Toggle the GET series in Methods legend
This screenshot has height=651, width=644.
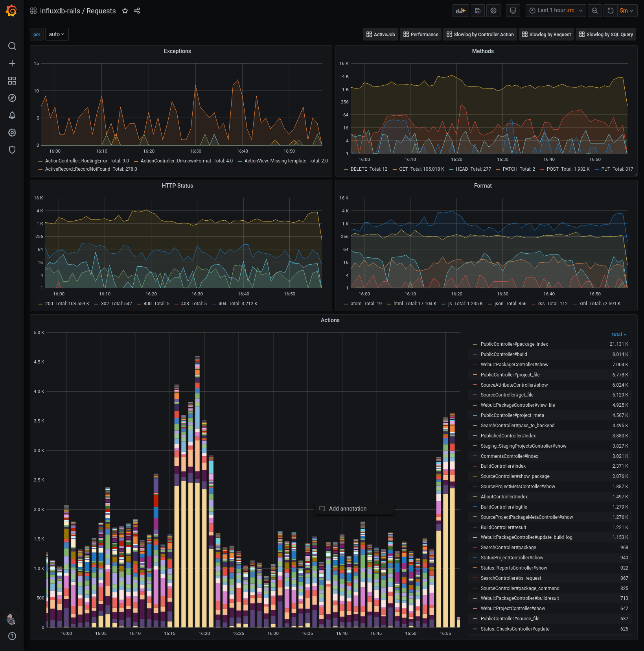coord(403,169)
